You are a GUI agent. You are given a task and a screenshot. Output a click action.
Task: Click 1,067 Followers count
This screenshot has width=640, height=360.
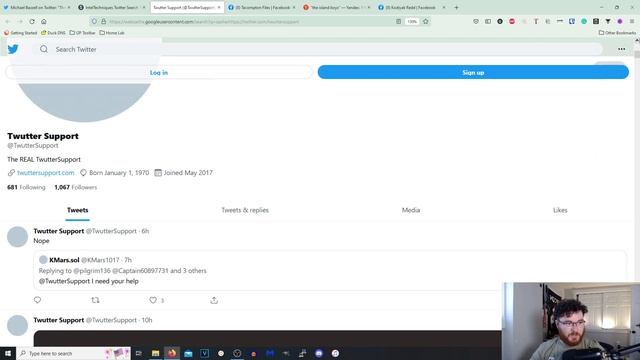click(76, 187)
